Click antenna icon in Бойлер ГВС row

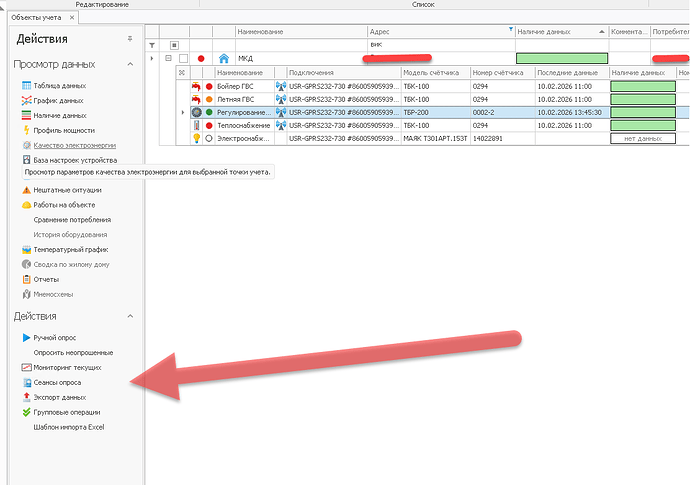click(277, 86)
